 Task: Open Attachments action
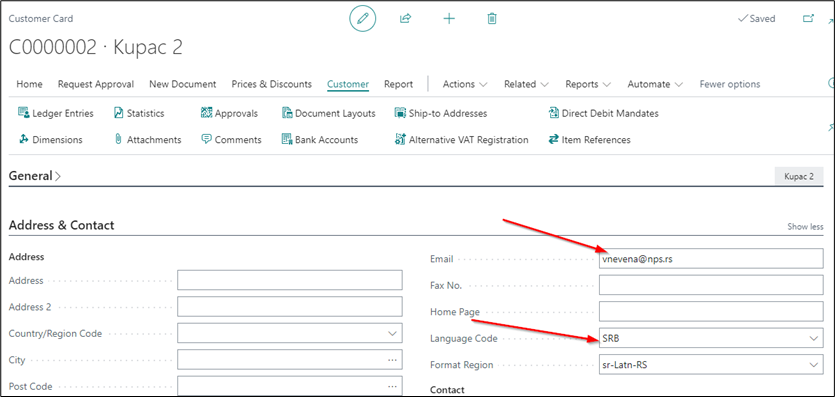[148, 140]
